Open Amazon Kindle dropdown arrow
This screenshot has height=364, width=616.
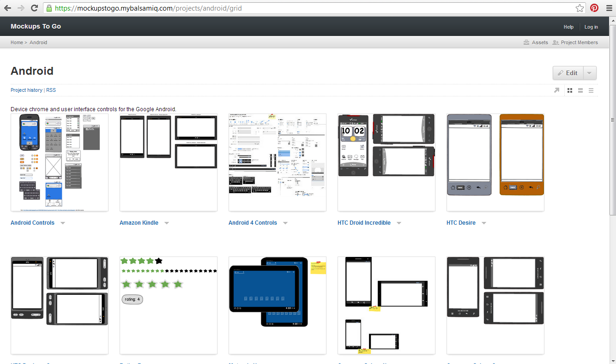[167, 223]
